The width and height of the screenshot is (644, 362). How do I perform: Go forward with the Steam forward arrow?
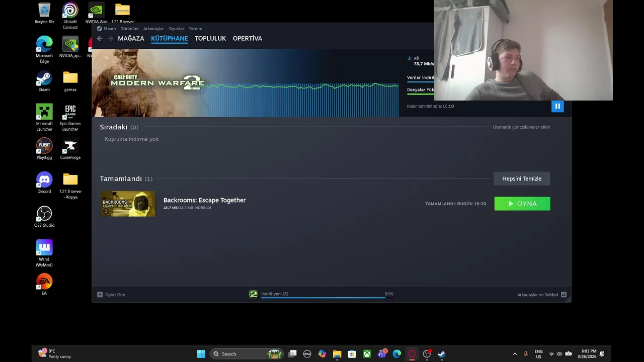[x=110, y=38]
